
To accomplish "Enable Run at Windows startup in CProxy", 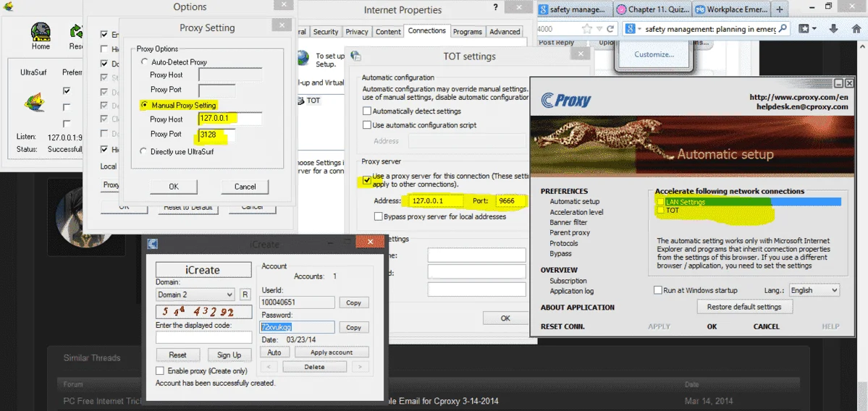I will point(658,290).
